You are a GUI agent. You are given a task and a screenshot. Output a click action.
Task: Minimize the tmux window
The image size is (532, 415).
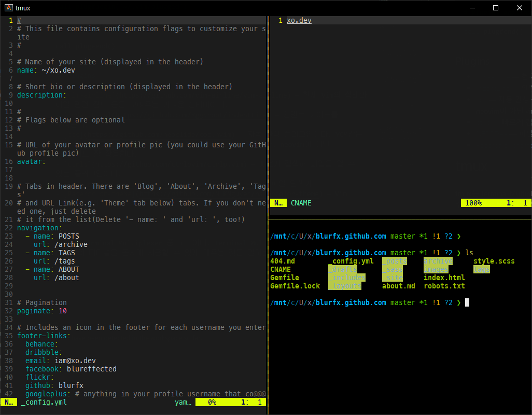(x=472, y=8)
